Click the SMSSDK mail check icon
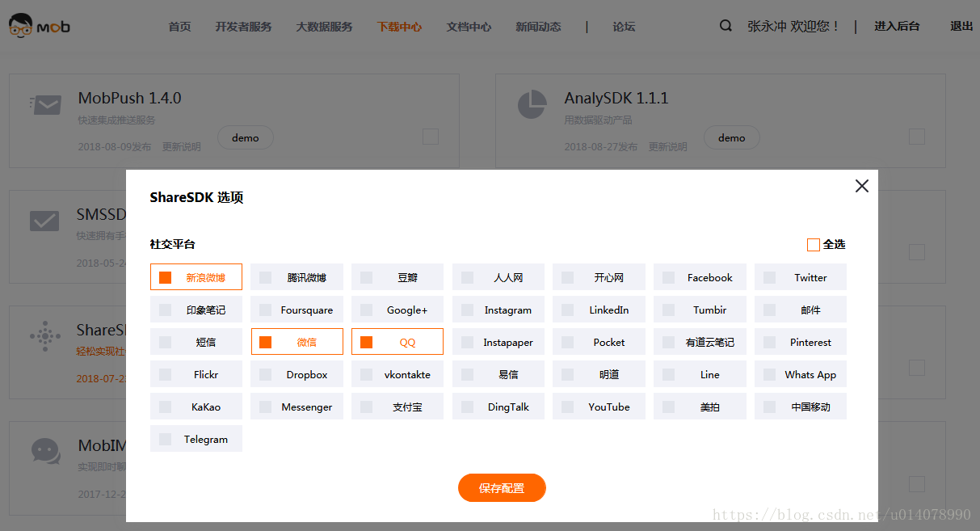980x531 pixels. 44,221
